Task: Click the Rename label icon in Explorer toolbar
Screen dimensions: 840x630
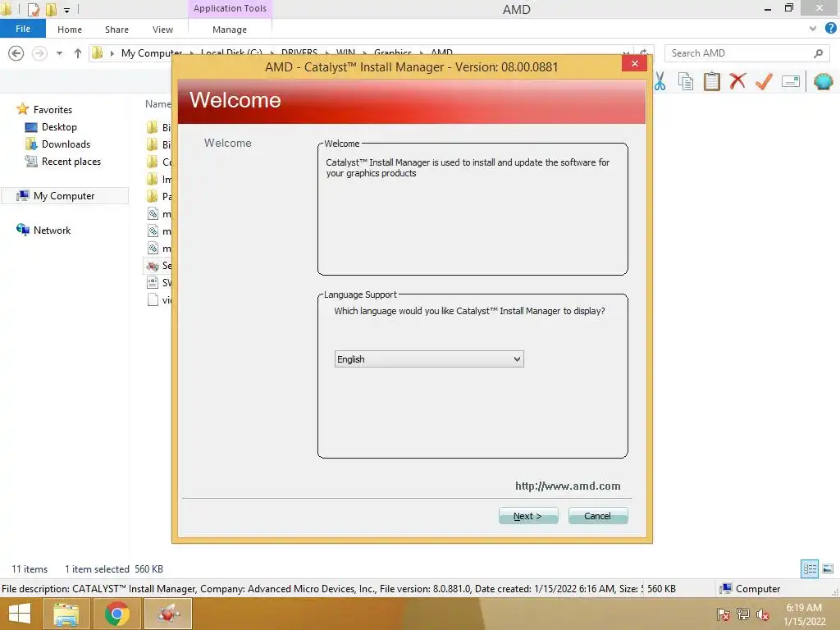Action: (x=791, y=81)
